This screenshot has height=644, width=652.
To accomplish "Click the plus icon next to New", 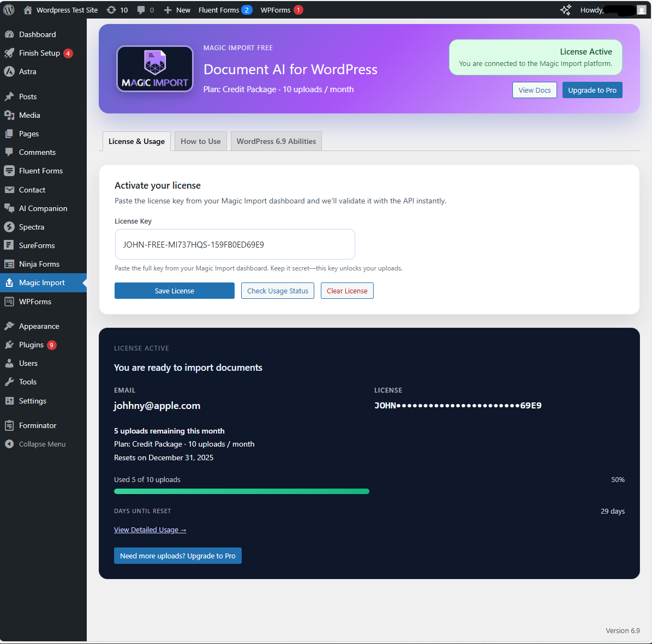I will pos(168,10).
